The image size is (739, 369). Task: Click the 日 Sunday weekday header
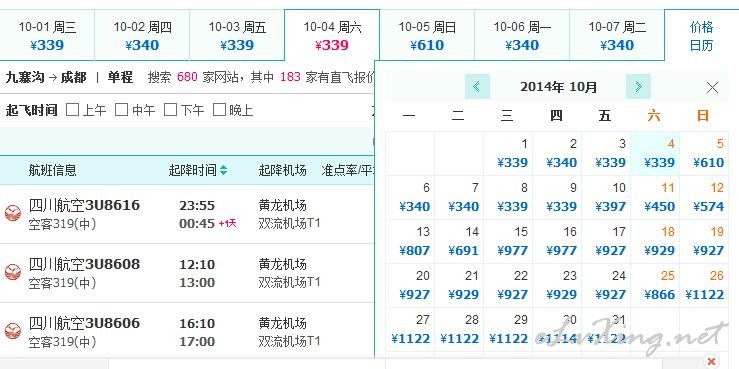point(703,115)
